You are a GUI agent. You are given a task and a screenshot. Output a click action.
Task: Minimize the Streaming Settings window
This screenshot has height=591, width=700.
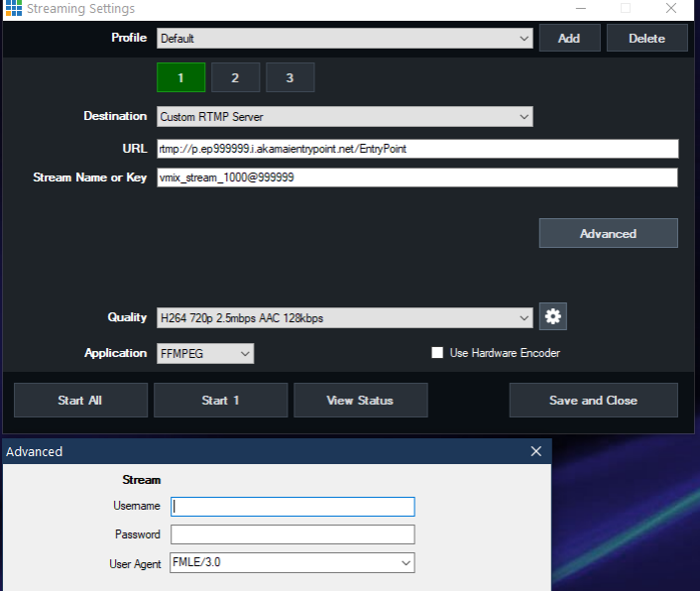tap(579, 8)
